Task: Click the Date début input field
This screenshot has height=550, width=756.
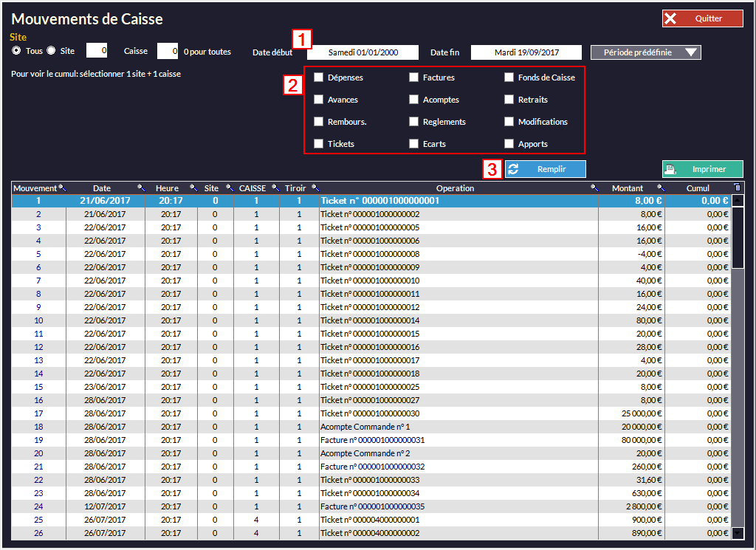Action: pos(362,52)
